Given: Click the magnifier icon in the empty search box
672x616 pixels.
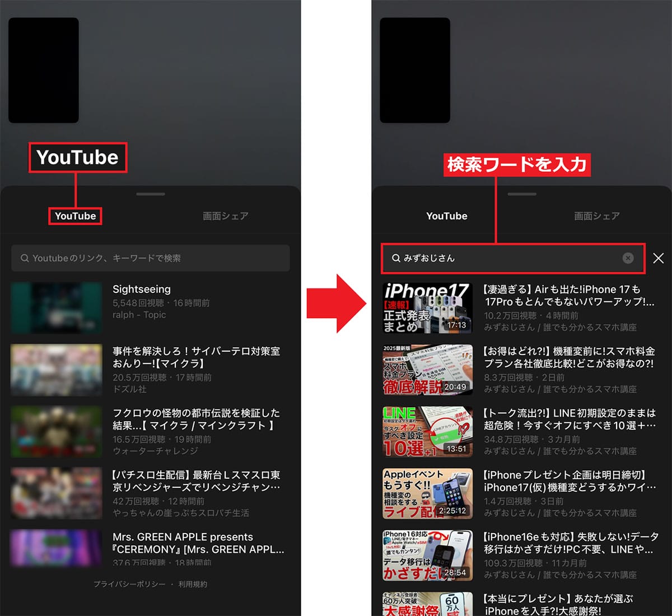Looking at the screenshot, I should 25,258.
